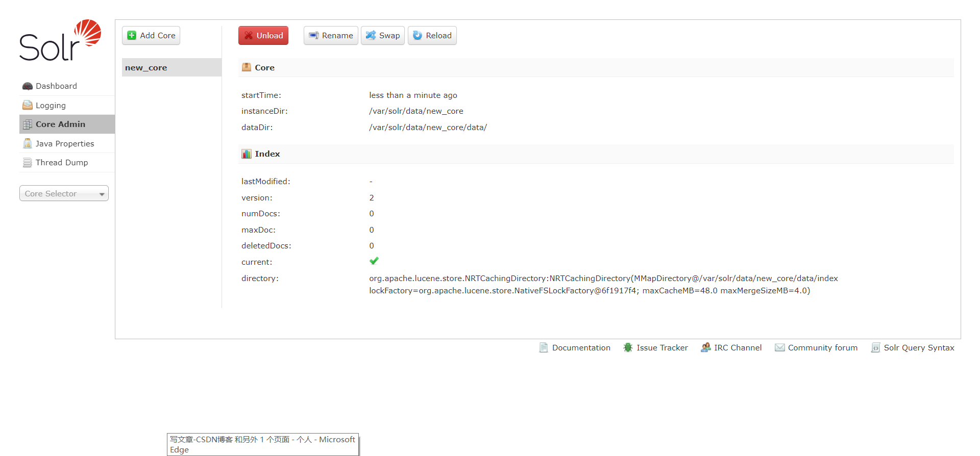Click the dataDir path /var/solr/data/new_core/data/

pos(428,128)
